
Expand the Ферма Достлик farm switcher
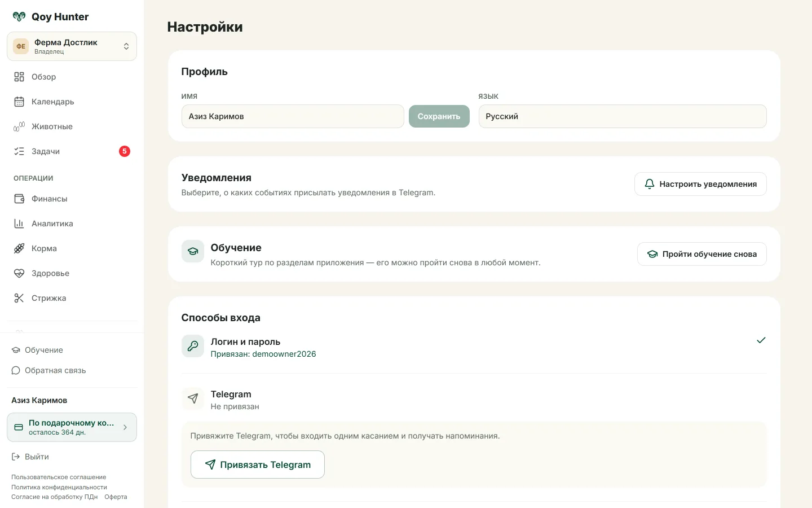(x=72, y=46)
